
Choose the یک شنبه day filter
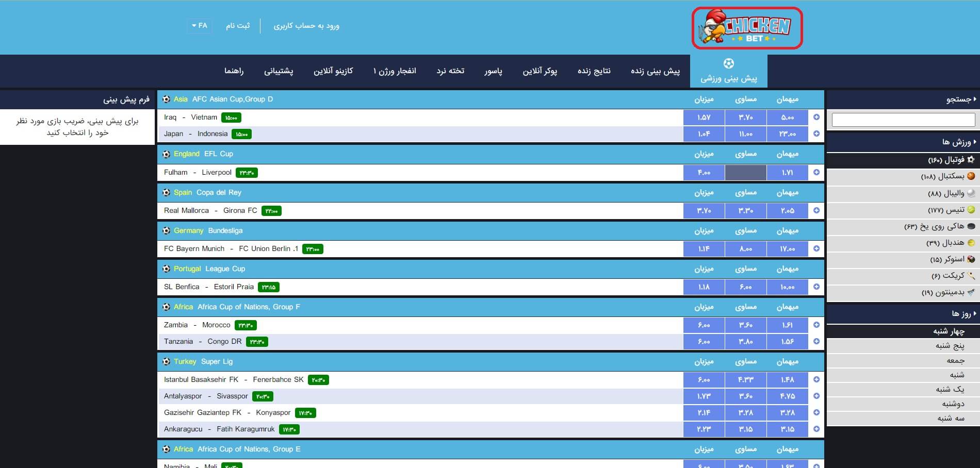903,389
